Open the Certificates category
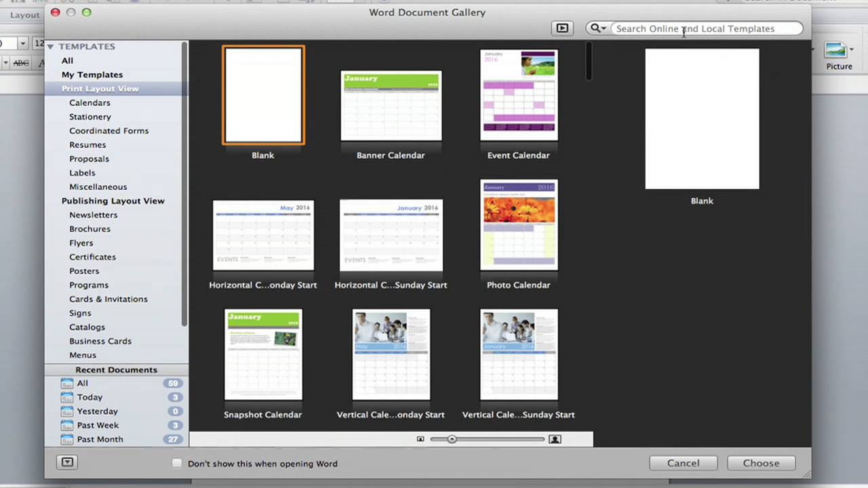Viewport: 868px width, 488px height. pos(92,257)
